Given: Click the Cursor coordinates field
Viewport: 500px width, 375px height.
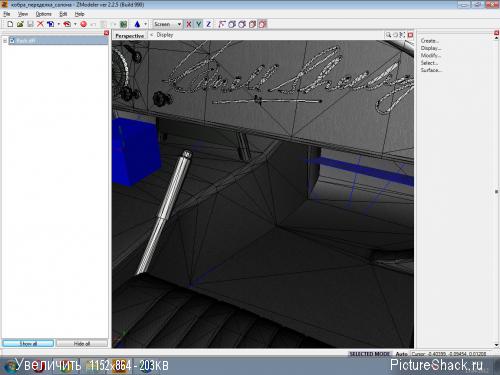Looking at the screenshot, I should coord(449,354).
